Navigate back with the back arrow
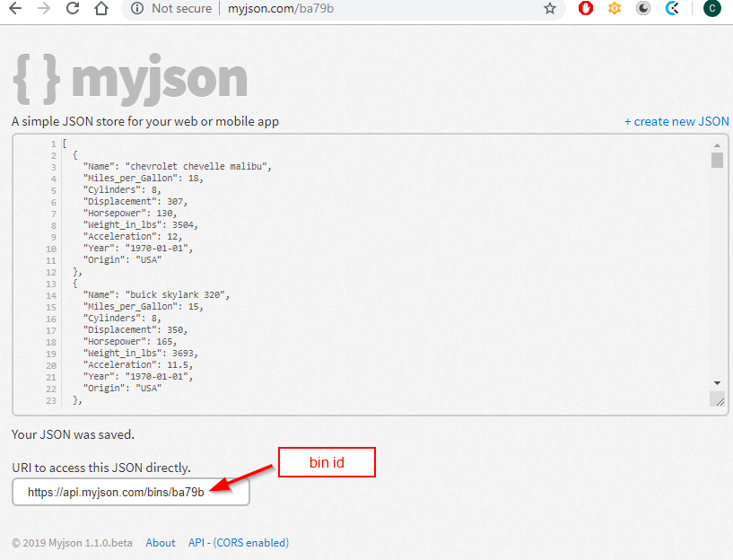Viewport: 733px width, 560px height. (x=14, y=10)
